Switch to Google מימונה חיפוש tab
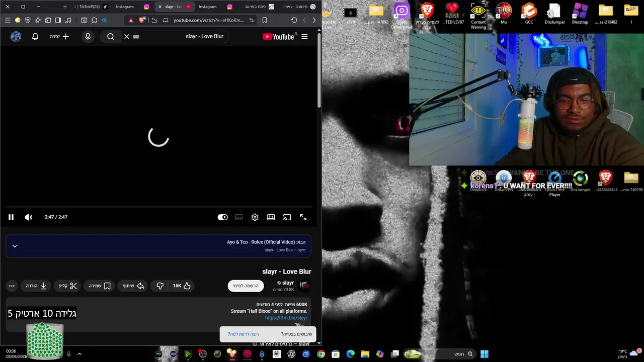644x362 pixels. pyautogui.click(x=299, y=7)
